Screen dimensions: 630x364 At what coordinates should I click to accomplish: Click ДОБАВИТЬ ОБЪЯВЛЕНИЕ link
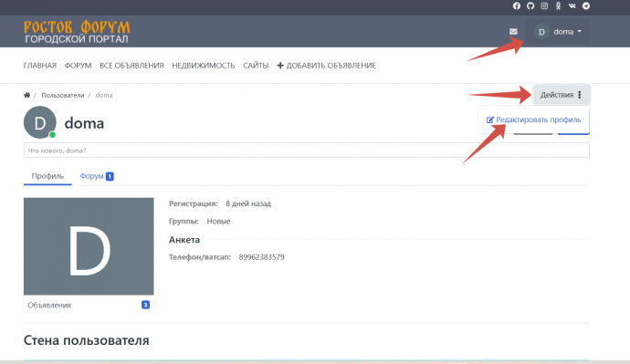click(x=326, y=66)
